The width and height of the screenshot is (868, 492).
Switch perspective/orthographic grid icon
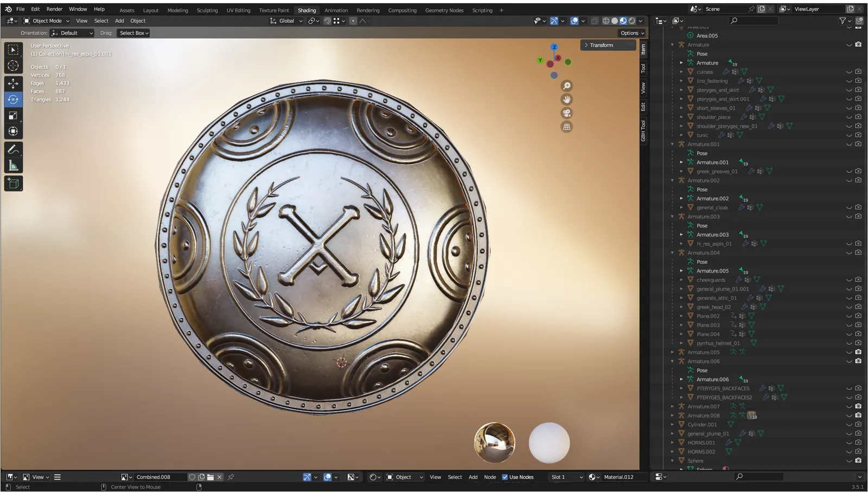pos(567,127)
